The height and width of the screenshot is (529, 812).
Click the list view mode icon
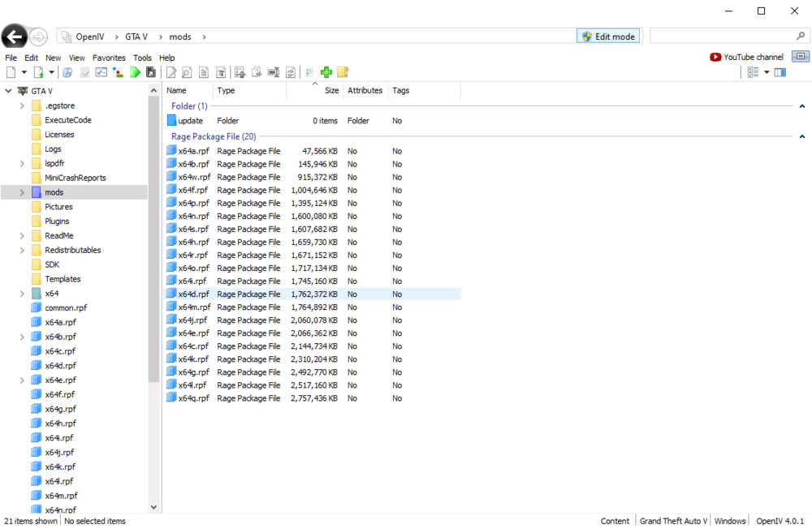coord(753,72)
